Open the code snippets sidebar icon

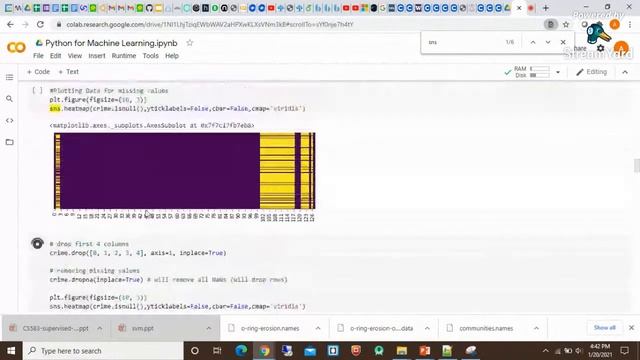(9, 120)
